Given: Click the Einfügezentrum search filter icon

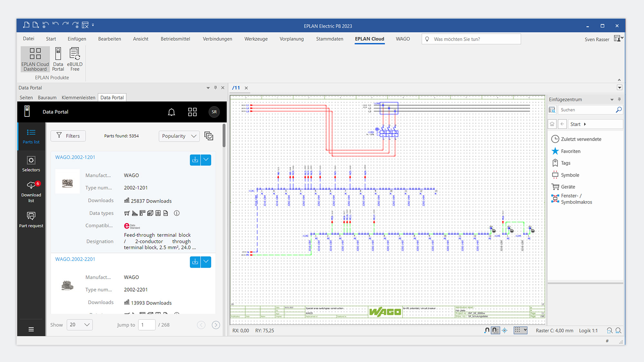Looking at the screenshot, I should 552,110.
